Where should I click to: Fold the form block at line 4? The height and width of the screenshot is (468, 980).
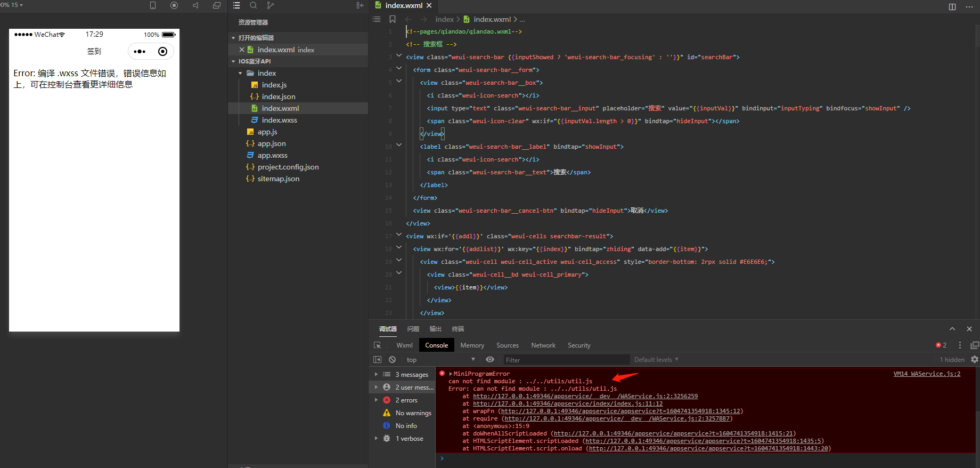click(x=399, y=68)
